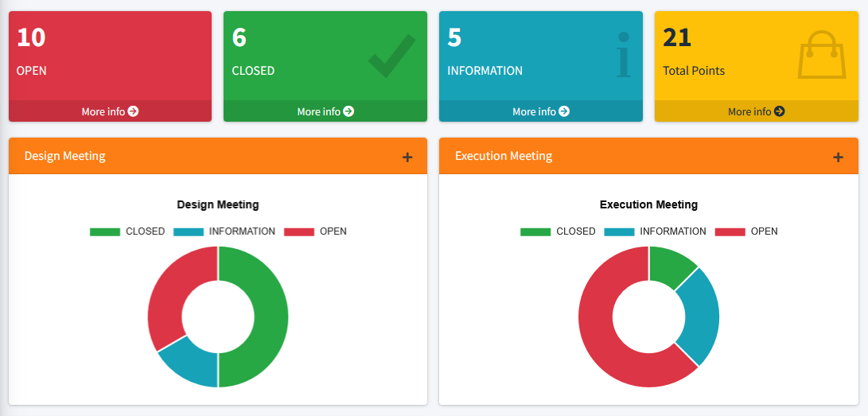Click the arrow icon in the OPEN card footer
This screenshot has width=868, height=416.
133,111
